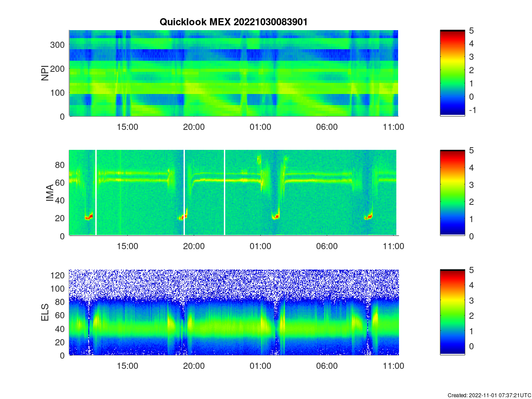Screen dimensions: 532x399
Task: Click the 3 label on the NPI color bar
Action: (x=472, y=57)
